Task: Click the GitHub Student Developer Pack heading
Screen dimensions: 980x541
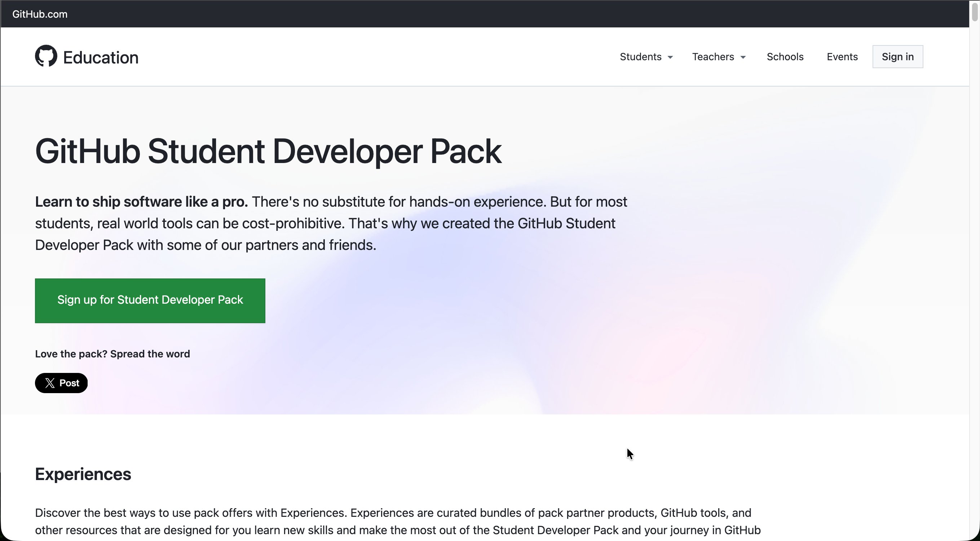Action: tap(268, 151)
